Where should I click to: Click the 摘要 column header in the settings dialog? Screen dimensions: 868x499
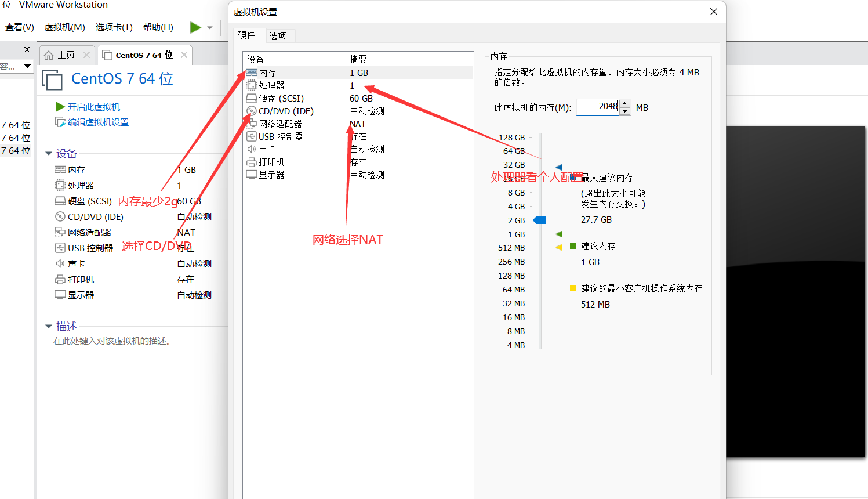click(409, 59)
